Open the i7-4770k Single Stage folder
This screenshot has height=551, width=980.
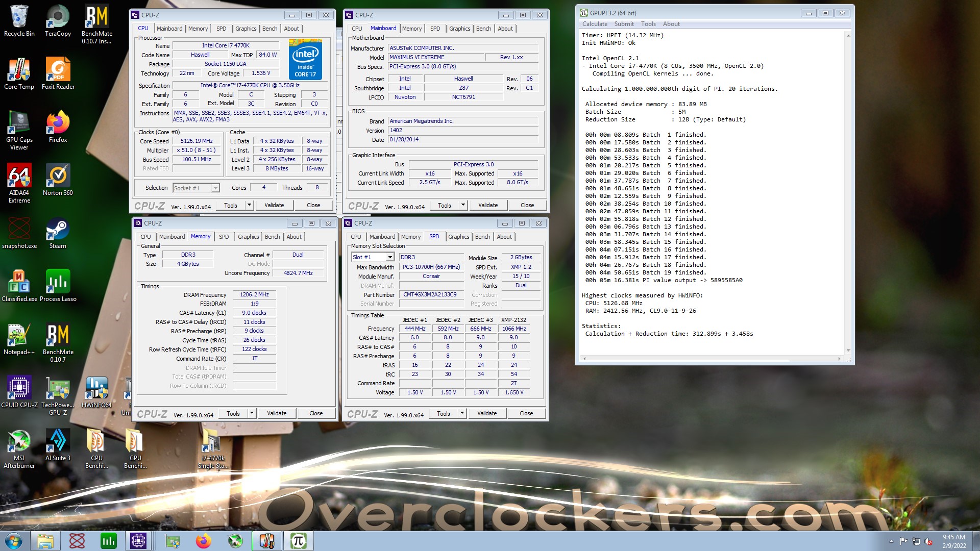tap(213, 448)
